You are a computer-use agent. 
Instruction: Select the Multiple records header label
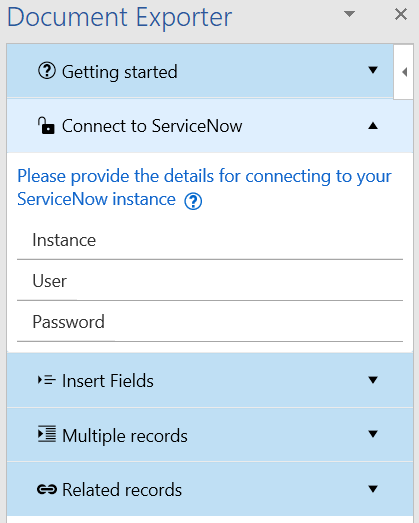(x=125, y=436)
